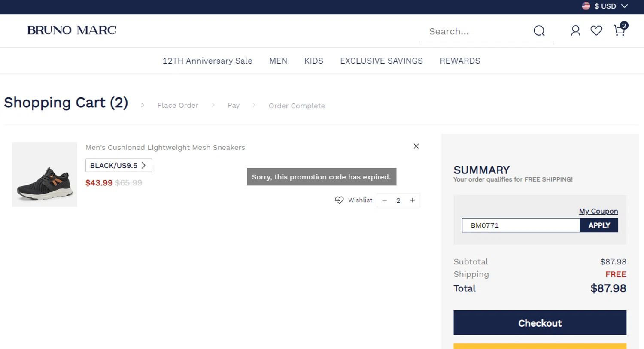This screenshot has height=349, width=644.
Task: Increase quantity with plus button
Action: 413,200
